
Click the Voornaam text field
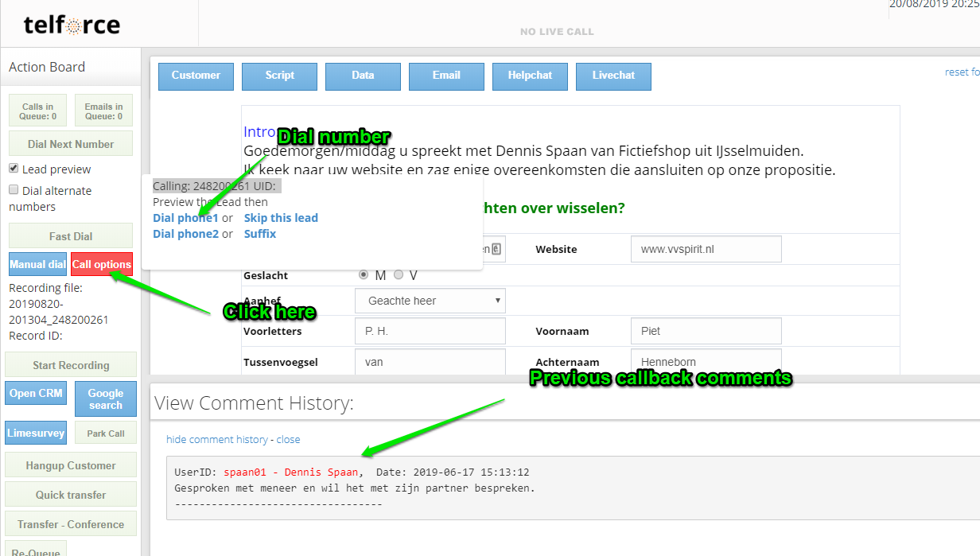(x=706, y=331)
